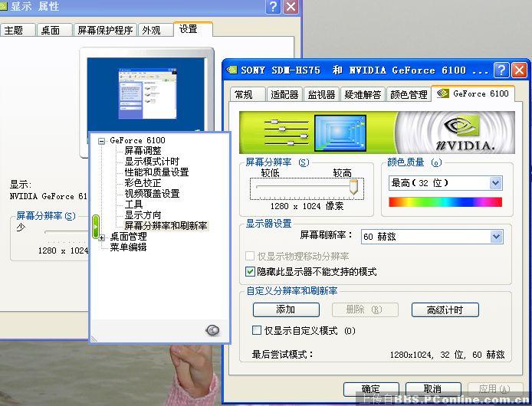Open the 屏幕刷新率 dropdown

pyautogui.click(x=496, y=237)
